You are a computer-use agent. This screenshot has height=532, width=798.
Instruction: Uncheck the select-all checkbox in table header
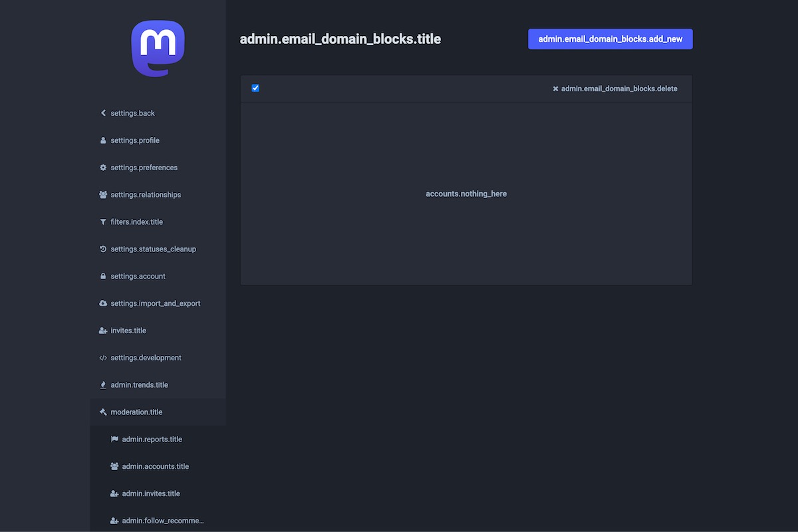pyautogui.click(x=255, y=88)
